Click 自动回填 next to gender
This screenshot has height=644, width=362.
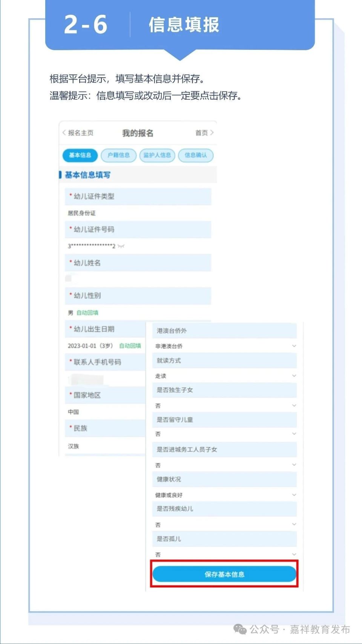(x=87, y=313)
